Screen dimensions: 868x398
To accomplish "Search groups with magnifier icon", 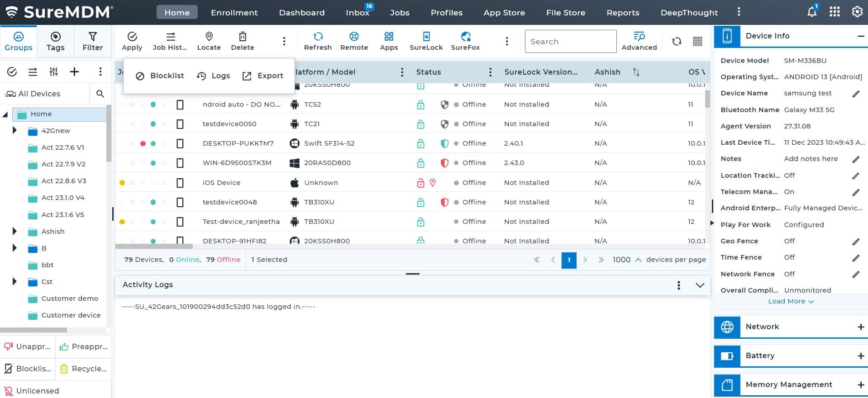I will [x=100, y=94].
